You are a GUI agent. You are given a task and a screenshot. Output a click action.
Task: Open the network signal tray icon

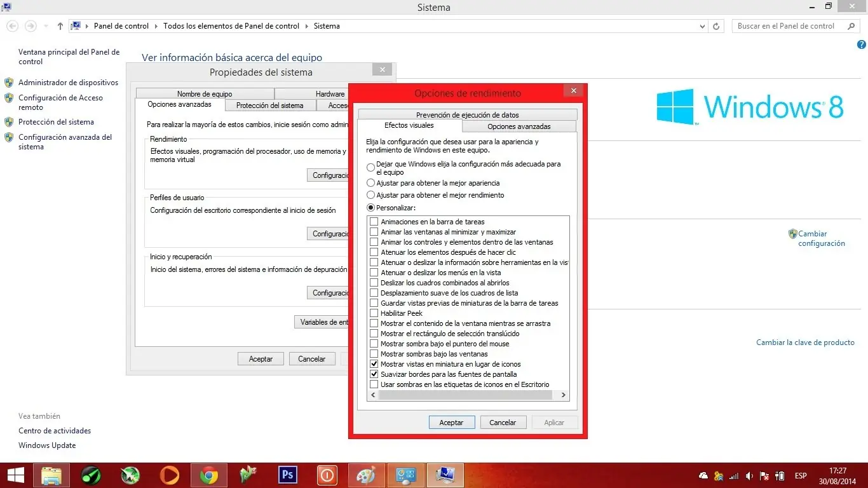pos(734,476)
